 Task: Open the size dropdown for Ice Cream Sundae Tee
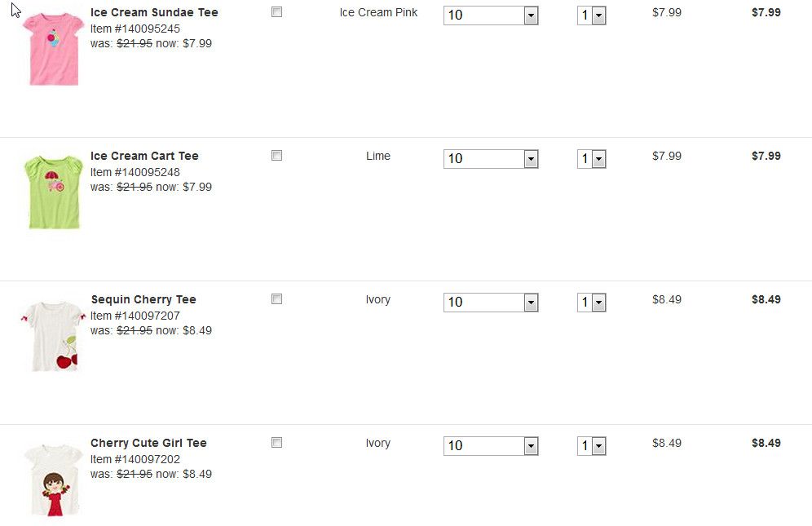point(491,15)
